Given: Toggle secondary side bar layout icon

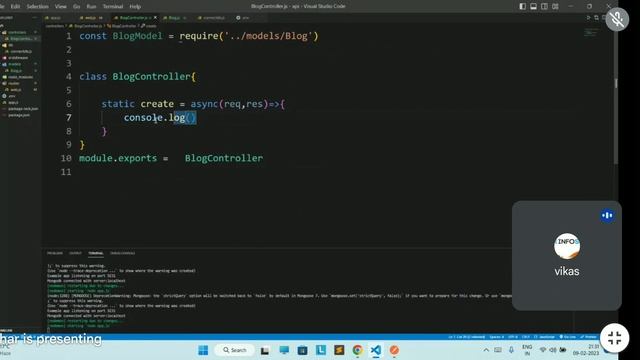Looking at the screenshot, I should pos(544,7).
